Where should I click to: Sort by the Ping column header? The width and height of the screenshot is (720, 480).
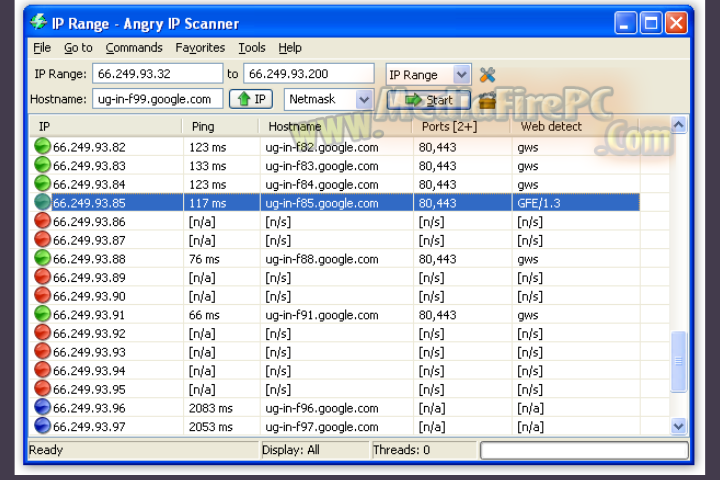(x=220, y=126)
